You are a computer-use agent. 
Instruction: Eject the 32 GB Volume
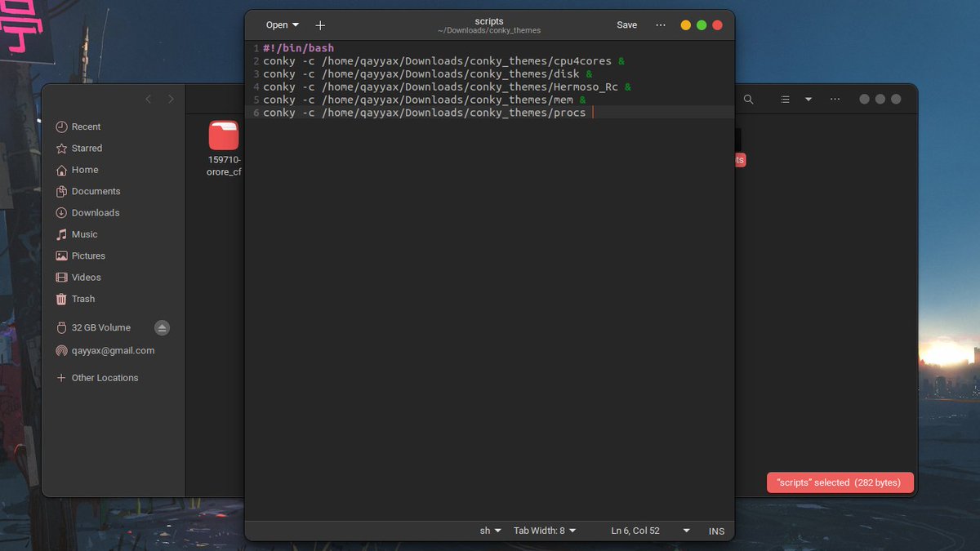(x=162, y=327)
